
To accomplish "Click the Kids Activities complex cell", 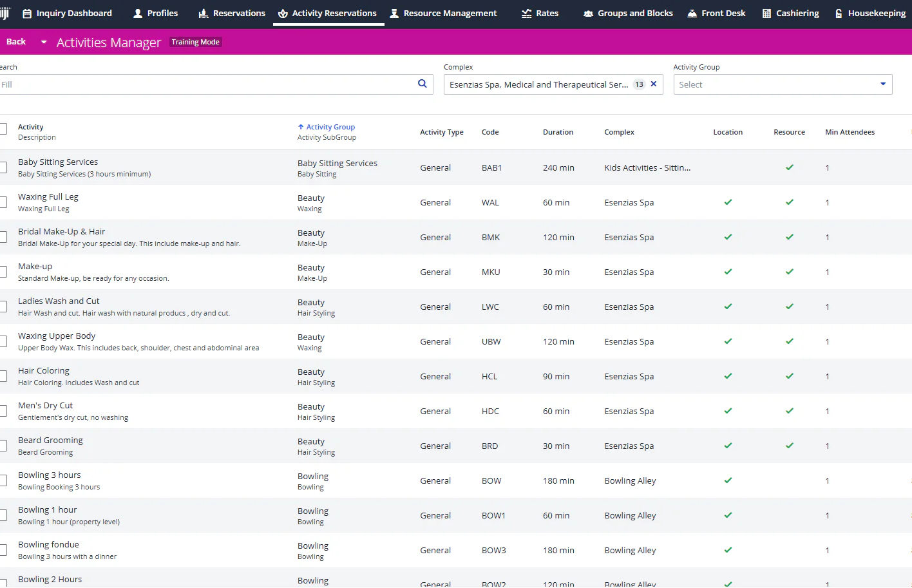I will 647,168.
